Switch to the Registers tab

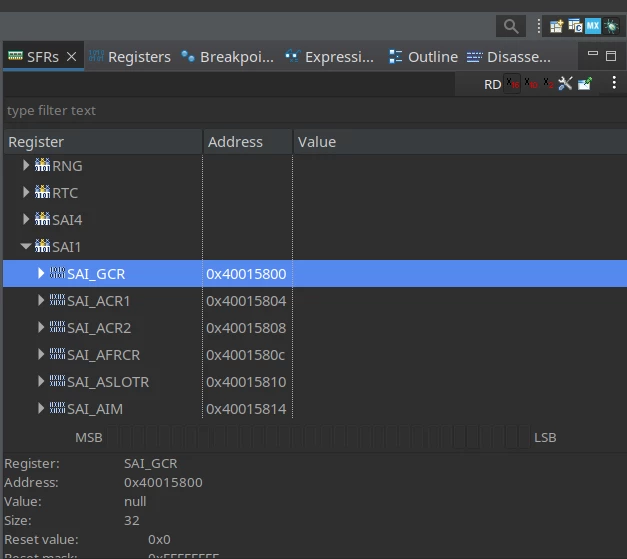tap(130, 57)
